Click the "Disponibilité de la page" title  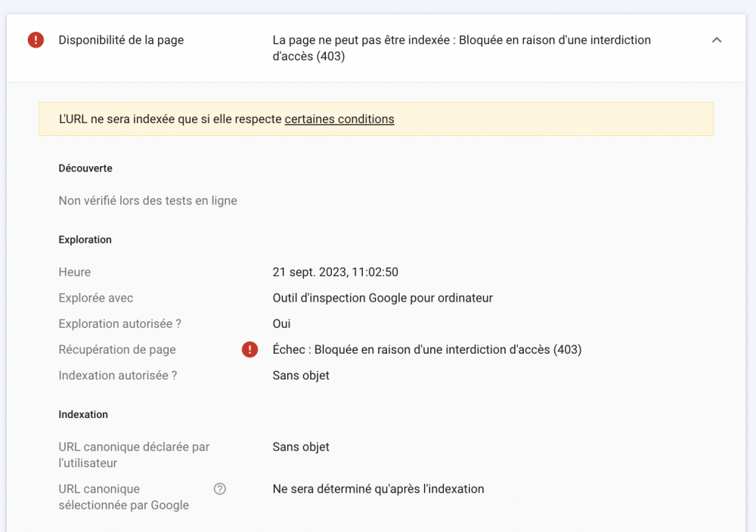click(121, 40)
